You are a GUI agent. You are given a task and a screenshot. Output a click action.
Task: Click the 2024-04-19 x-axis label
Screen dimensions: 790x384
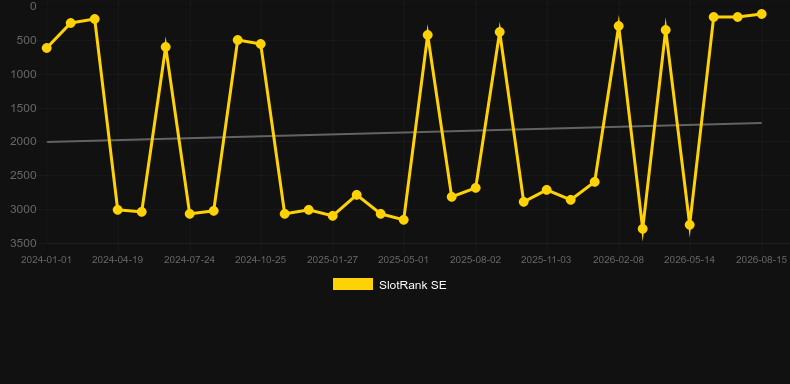click(117, 260)
